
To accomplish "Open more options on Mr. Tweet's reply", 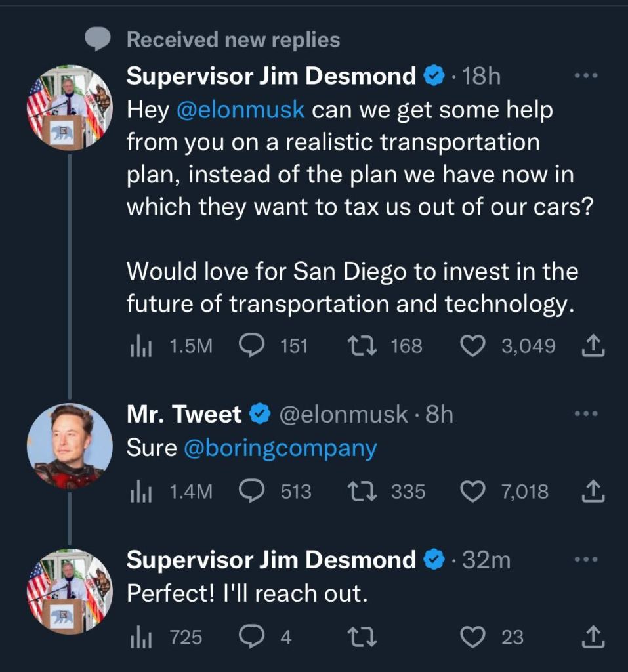I will coord(586,414).
